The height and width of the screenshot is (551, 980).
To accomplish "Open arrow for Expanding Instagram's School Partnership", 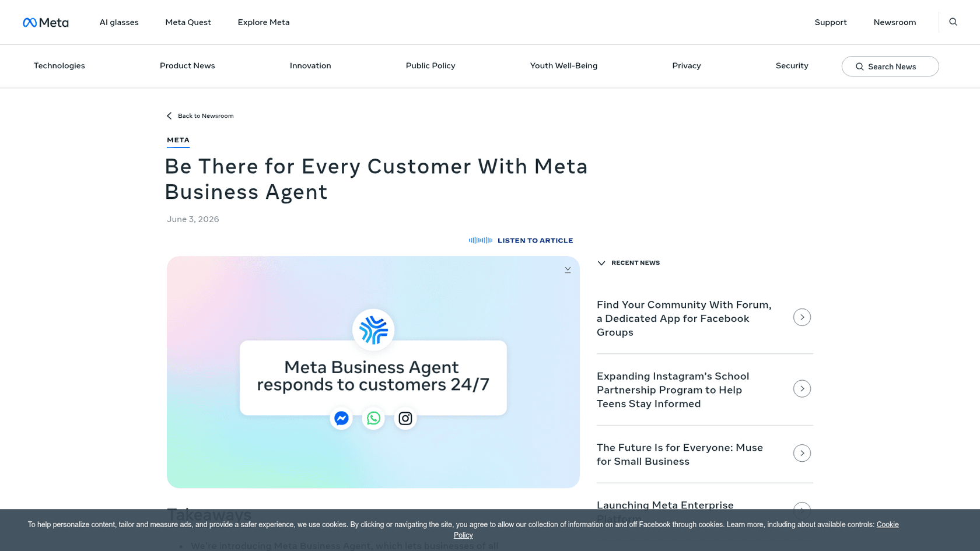I will tap(802, 389).
